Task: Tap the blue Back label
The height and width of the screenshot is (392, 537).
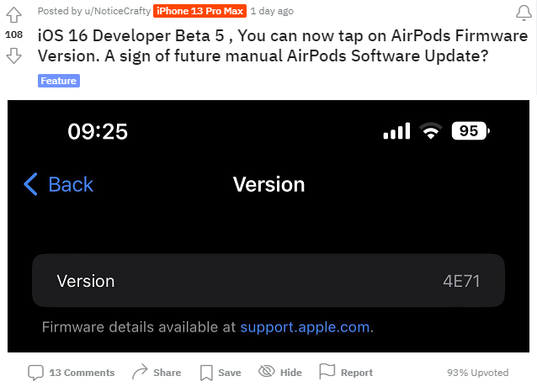Action: (x=71, y=184)
